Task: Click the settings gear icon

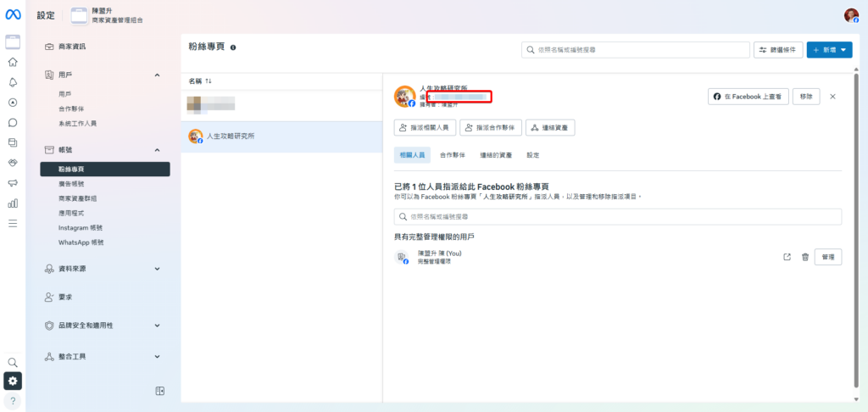Action: pos(13,381)
